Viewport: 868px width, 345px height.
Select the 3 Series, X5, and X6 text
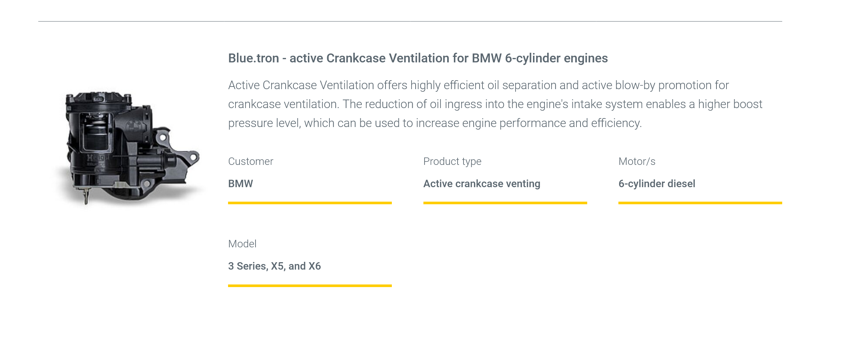274,266
